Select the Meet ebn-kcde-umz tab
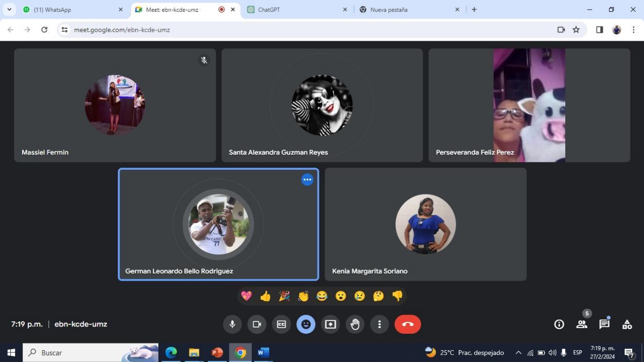 pos(185,10)
